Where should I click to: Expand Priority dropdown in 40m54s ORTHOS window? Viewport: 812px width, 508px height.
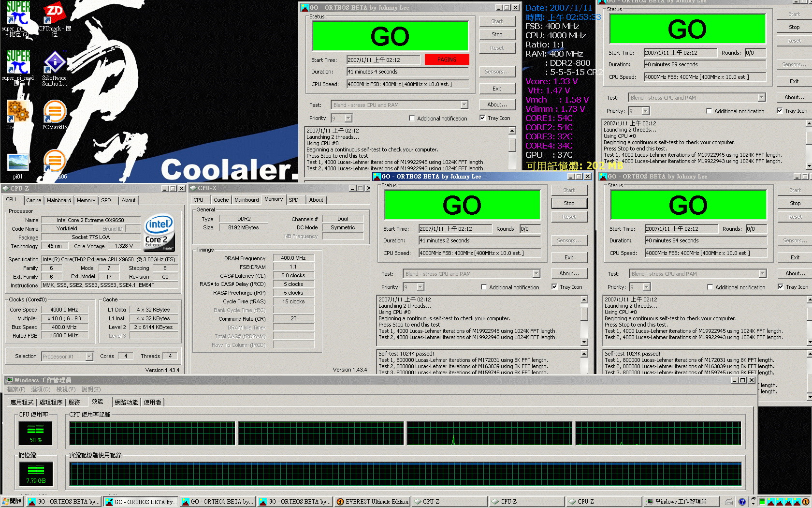pos(647,287)
